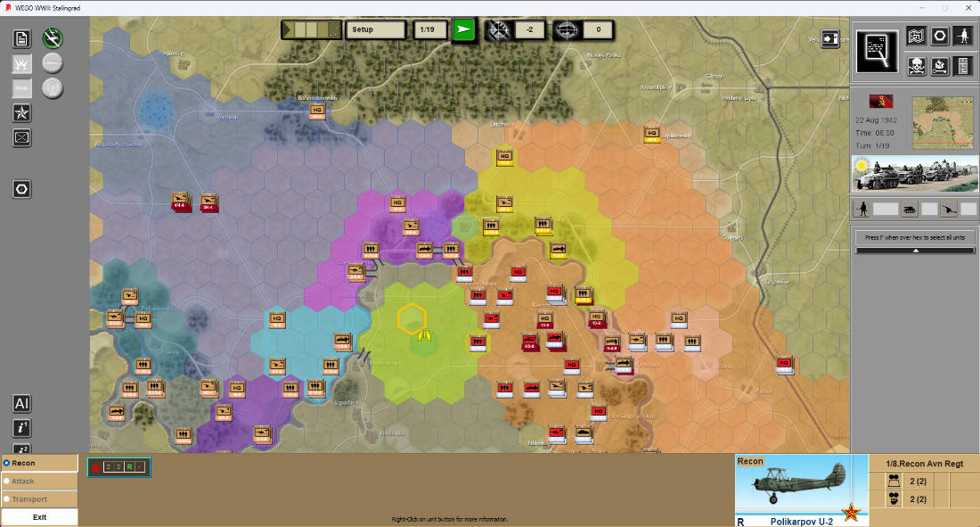Select the Transport radio option
The width and height of the screenshot is (980, 527).
[x=39, y=499]
